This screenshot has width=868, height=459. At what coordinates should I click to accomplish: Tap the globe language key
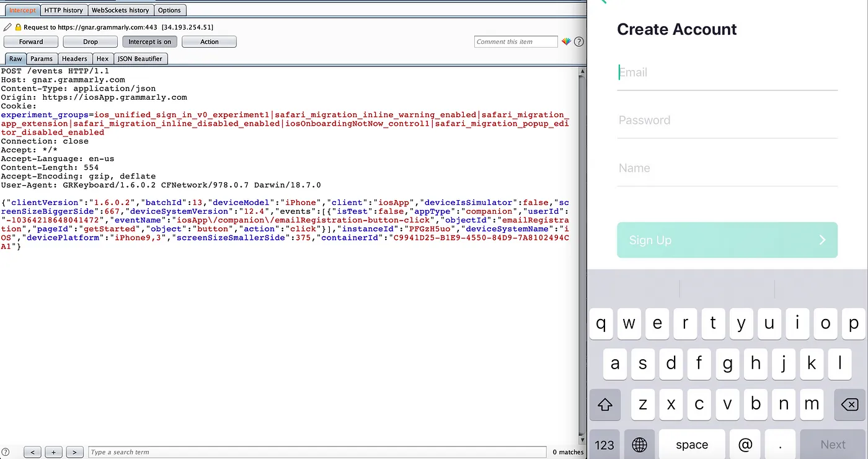(639, 444)
